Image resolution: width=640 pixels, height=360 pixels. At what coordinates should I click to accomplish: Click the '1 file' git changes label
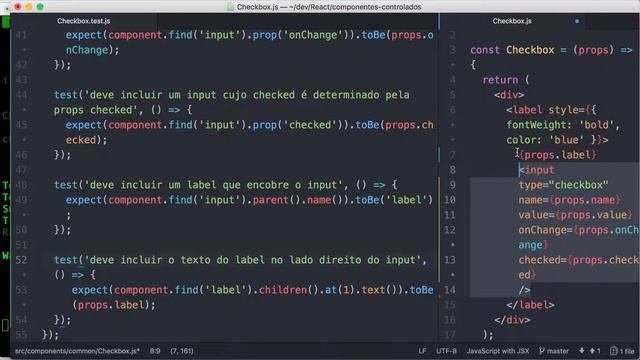[627, 351]
